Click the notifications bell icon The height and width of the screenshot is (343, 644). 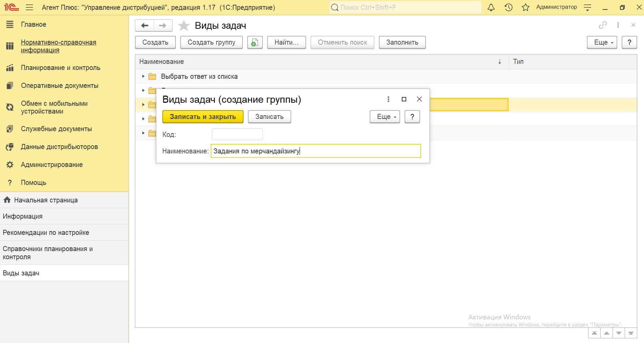pos(491,7)
